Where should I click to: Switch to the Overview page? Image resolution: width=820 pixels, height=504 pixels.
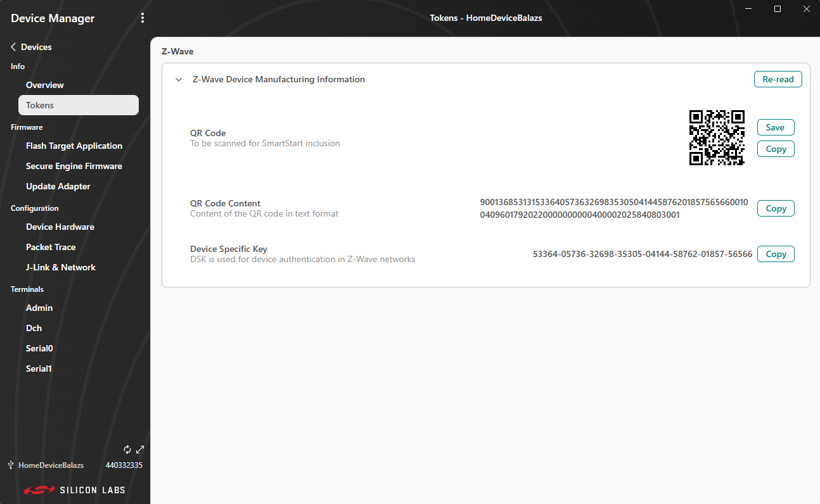pos(44,85)
